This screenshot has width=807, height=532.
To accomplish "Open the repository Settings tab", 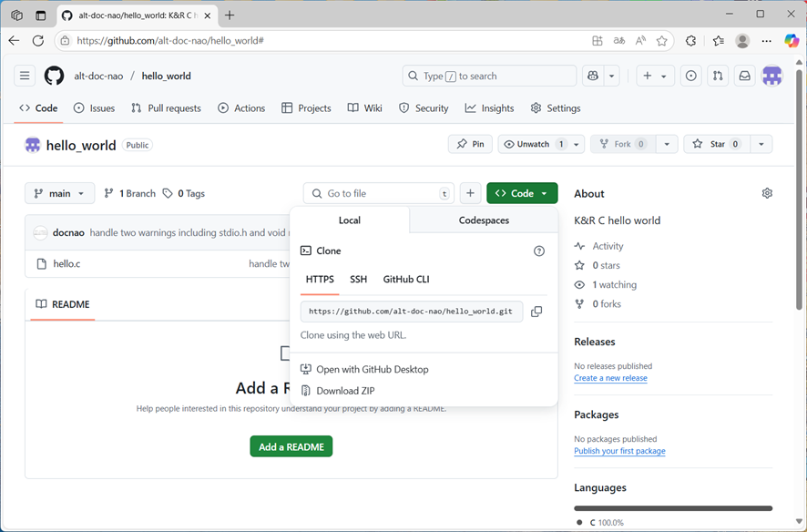I will click(556, 108).
